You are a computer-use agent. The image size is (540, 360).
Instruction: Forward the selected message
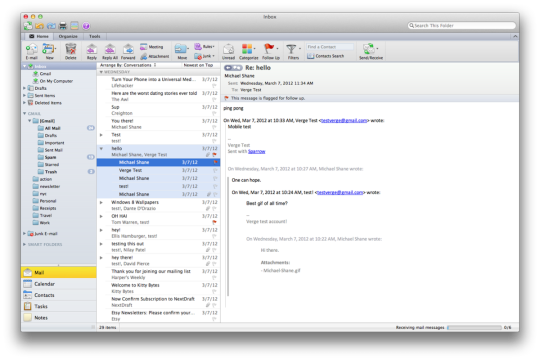128,51
